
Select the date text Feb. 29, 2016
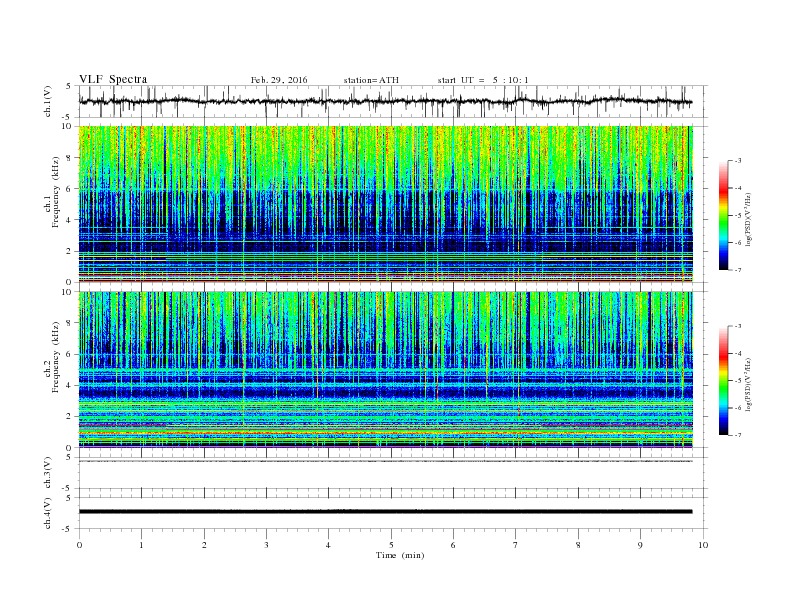click(279, 80)
